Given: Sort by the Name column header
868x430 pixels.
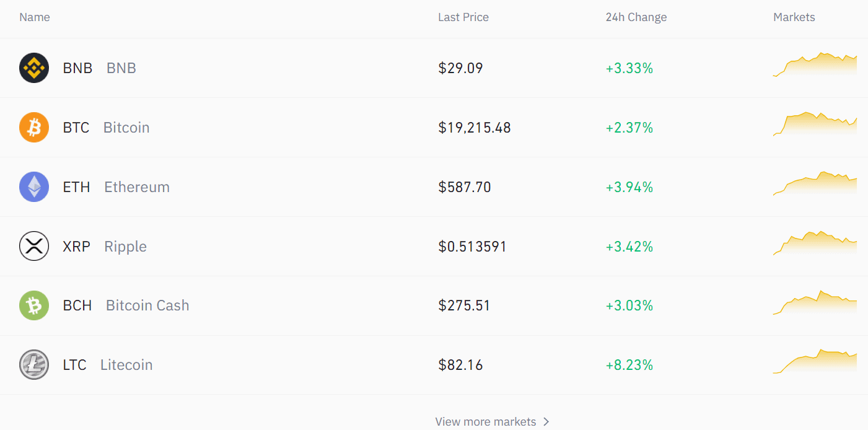Looking at the screenshot, I should [x=35, y=17].
